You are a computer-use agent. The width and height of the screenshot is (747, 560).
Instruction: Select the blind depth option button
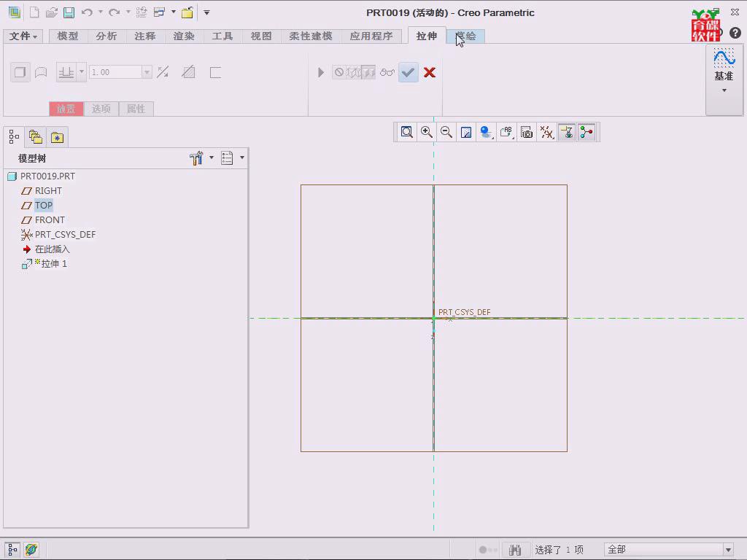(66, 72)
